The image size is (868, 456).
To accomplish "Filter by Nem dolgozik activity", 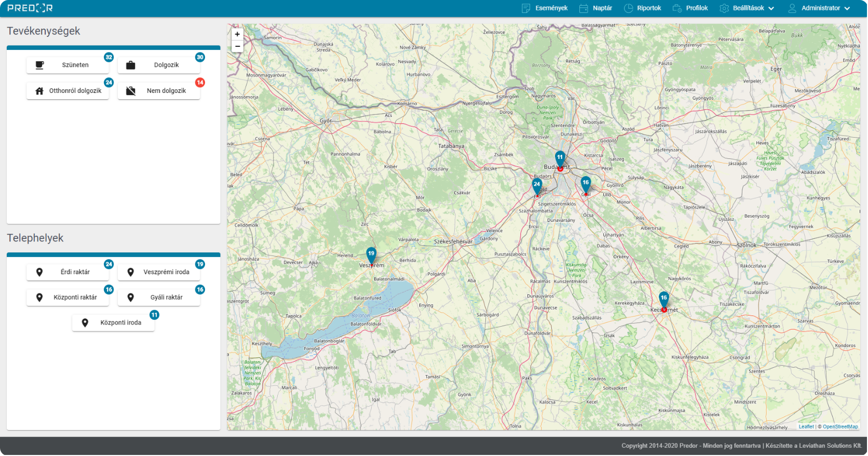I will 159,91.
